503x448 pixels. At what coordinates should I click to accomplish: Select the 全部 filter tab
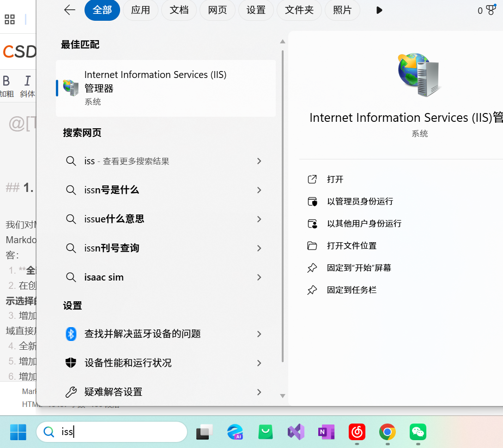[102, 10]
